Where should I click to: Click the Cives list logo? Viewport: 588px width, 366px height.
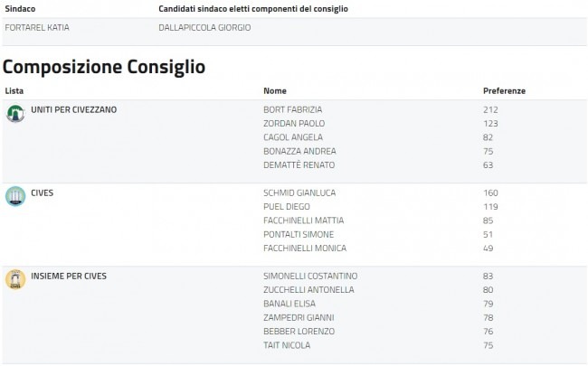pyautogui.click(x=15, y=196)
